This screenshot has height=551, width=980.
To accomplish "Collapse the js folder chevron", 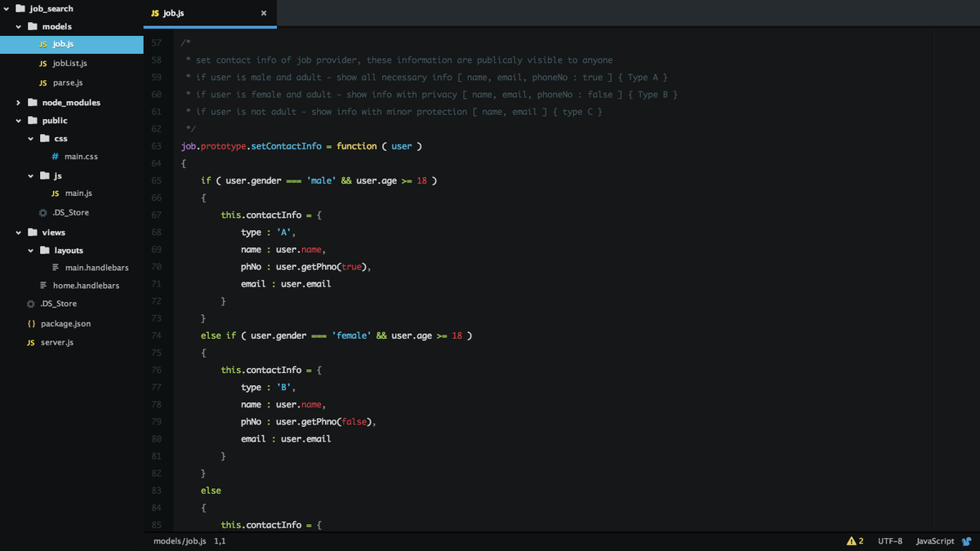I will [x=31, y=176].
